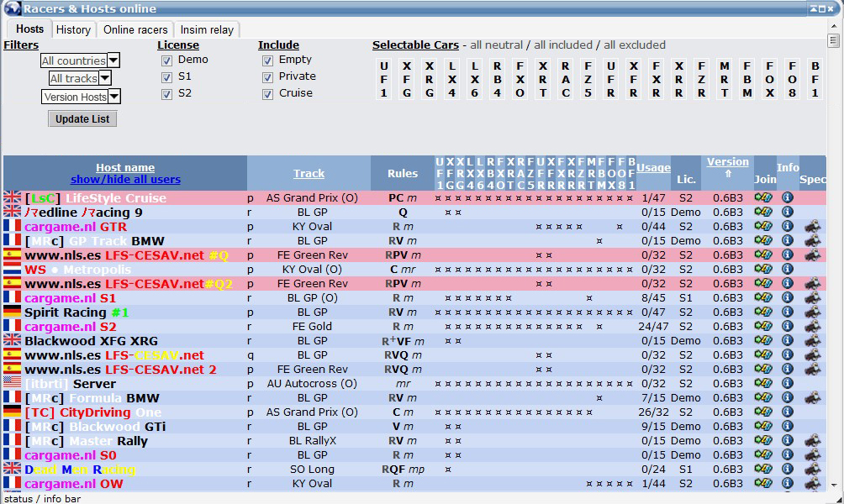Viewport: 844px width, 504px height.
Task: Spectate the Spirit Racing #1 host
Action: [813, 312]
